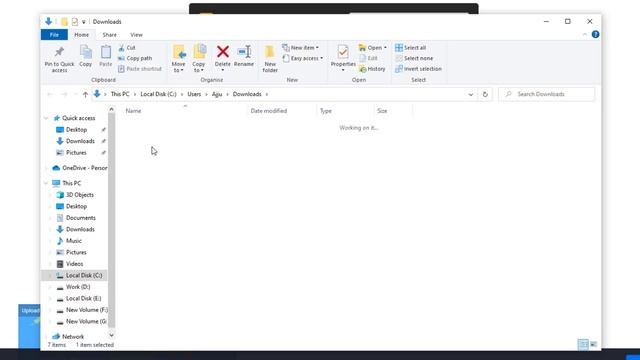
Task: Expand the breadcrumb arrow after Downloads
Action: (267, 94)
